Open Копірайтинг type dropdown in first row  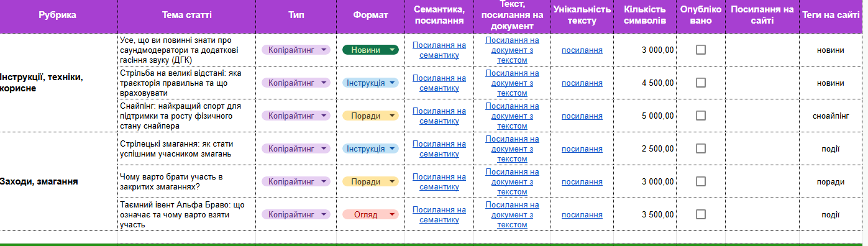[x=296, y=50]
